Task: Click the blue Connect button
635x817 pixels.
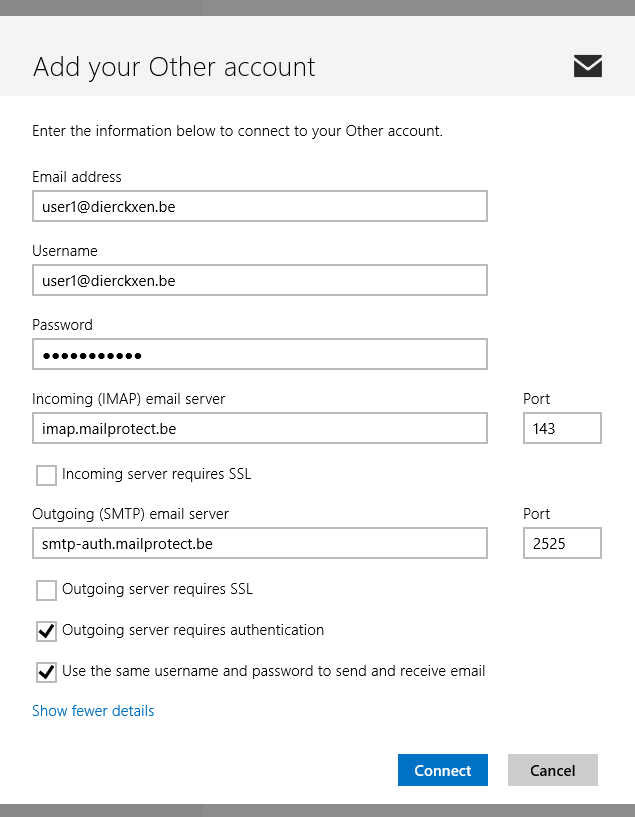Action: click(x=443, y=770)
